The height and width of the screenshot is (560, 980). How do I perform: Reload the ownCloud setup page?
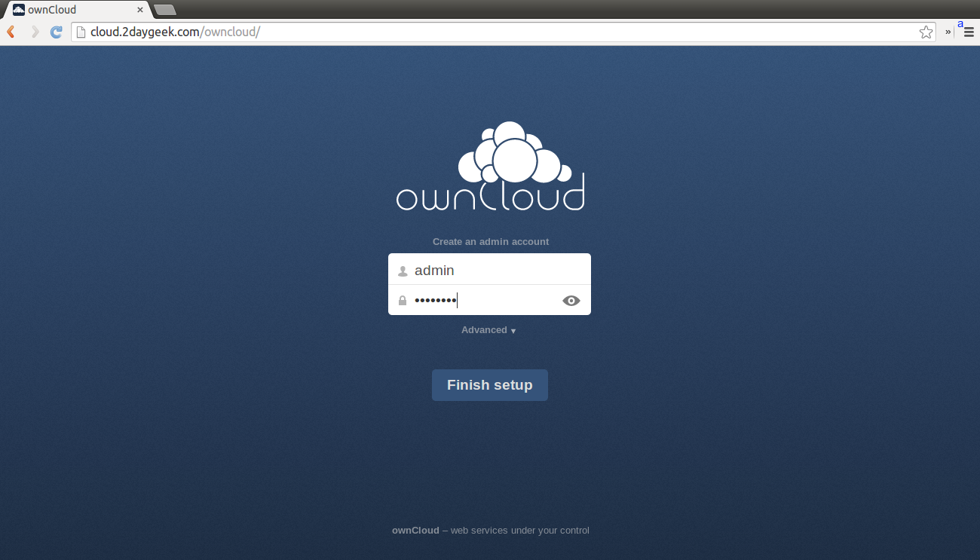click(56, 32)
